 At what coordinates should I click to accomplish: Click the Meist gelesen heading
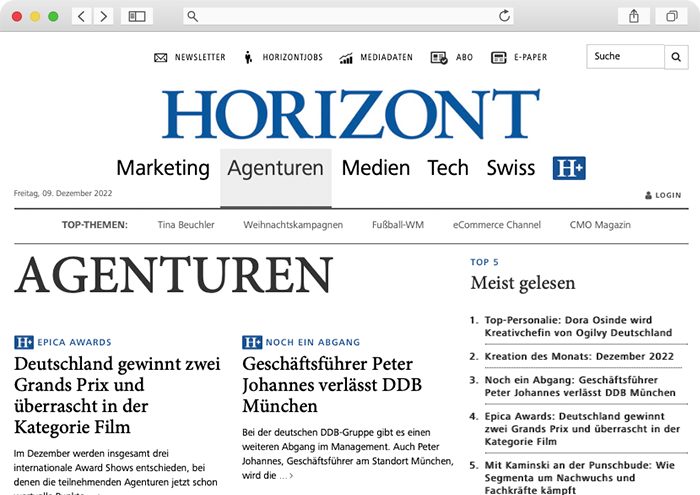click(523, 283)
